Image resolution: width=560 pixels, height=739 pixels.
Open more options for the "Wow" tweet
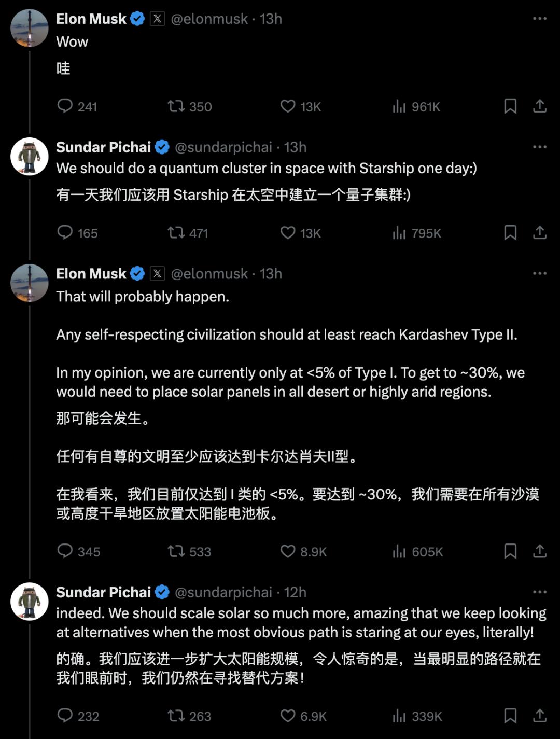(540, 19)
